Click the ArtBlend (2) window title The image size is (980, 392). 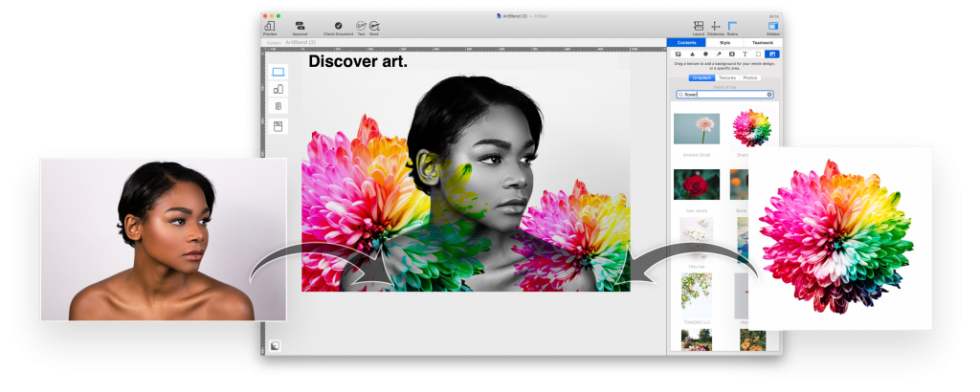tap(515, 15)
